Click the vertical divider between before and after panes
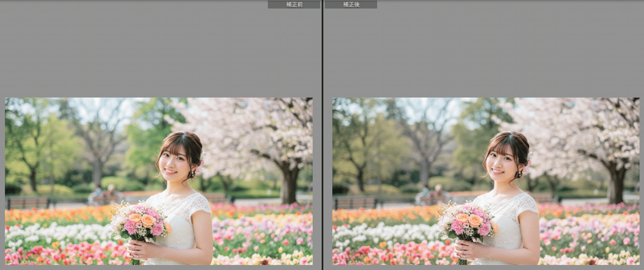Viewport: 644px width, 270px height. point(322,134)
